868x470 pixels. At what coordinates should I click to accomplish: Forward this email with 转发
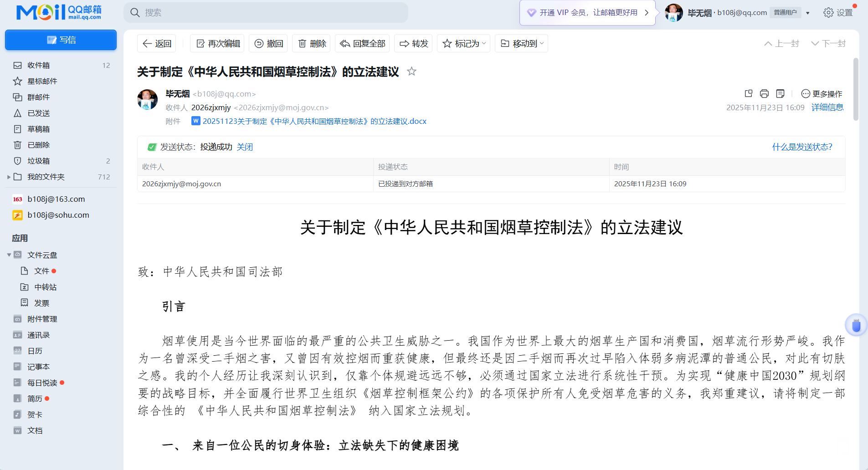pyautogui.click(x=414, y=44)
